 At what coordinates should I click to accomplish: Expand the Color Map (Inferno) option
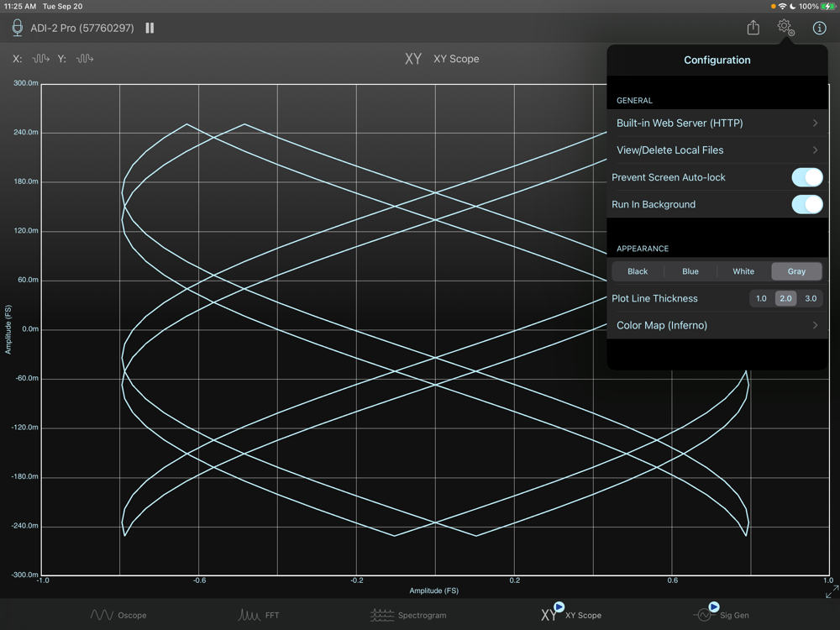click(x=717, y=325)
